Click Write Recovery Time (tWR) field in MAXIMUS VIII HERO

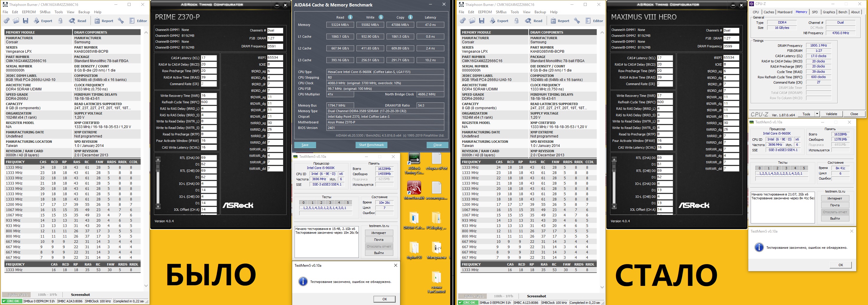point(665,96)
